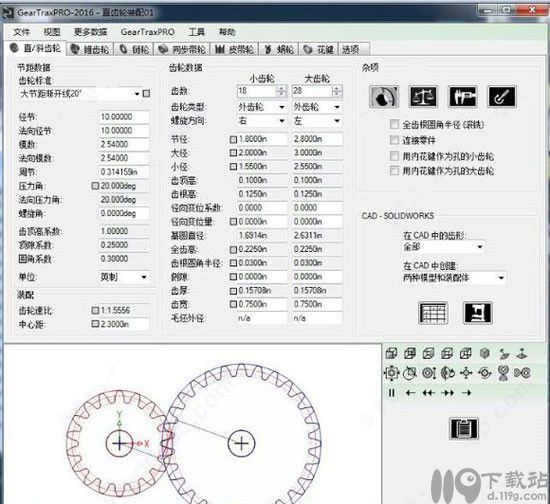Toggle the small checkbox beside 中心距 value

click(x=95, y=324)
